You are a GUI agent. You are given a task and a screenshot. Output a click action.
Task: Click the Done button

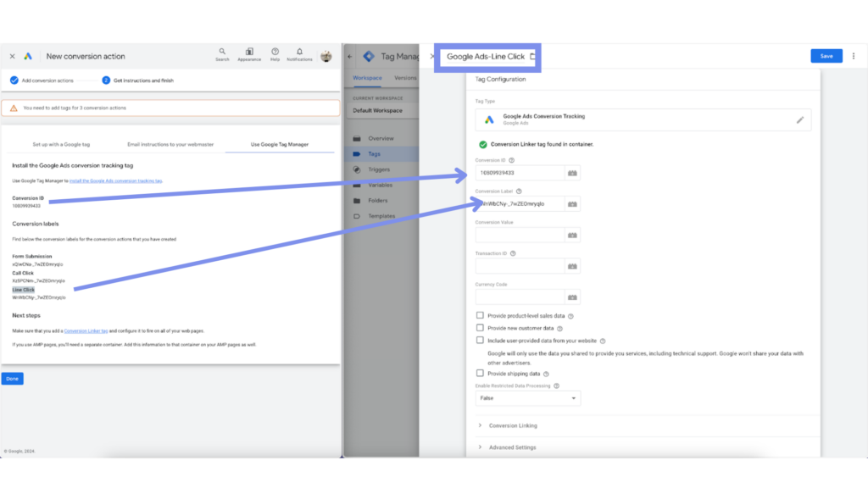pos(12,379)
